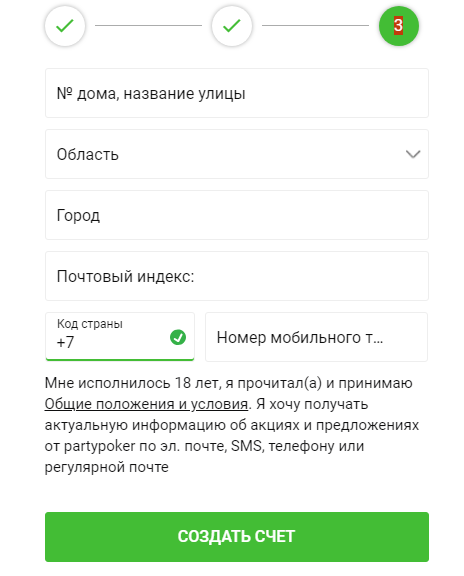Screen dimensions: 464x576
Task: Click the word partypoker in the consent text
Action: tap(100, 446)
